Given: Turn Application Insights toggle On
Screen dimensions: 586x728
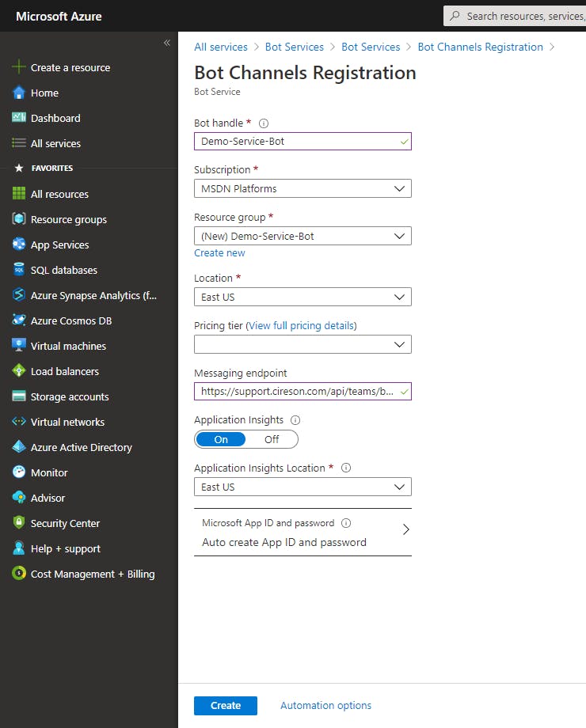Looking at the screenshot, I should [221, 439].
